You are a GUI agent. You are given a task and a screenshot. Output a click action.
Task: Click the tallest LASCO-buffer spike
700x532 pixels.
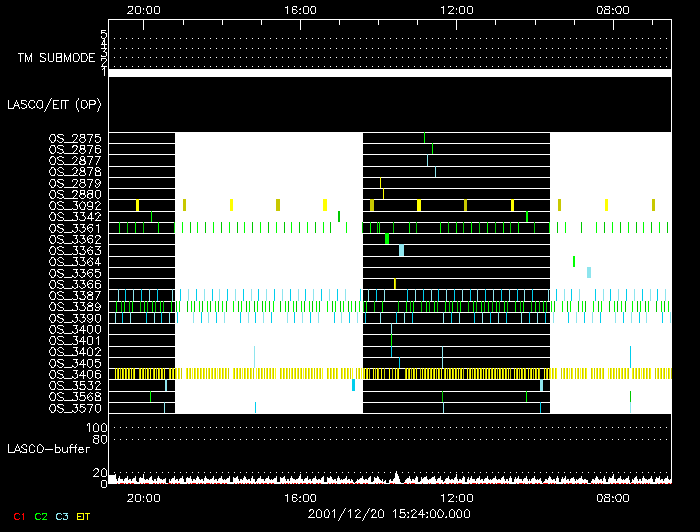tap(397, 476)
